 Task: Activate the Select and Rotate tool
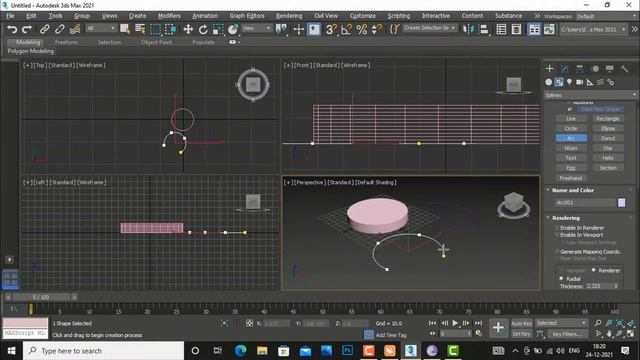point(203,29)
